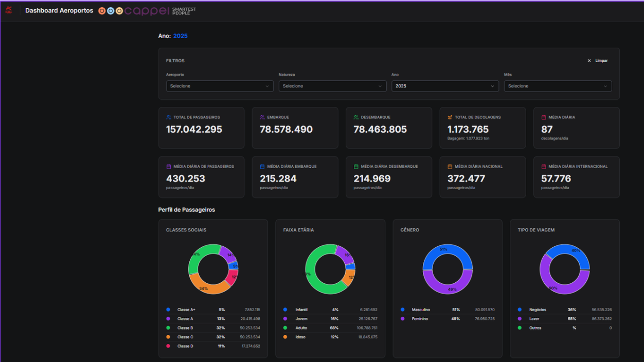Click the Limpar button to clear filters
This screenshot has height=362, width=644.
pyautogui.click(x=598, y=61)
